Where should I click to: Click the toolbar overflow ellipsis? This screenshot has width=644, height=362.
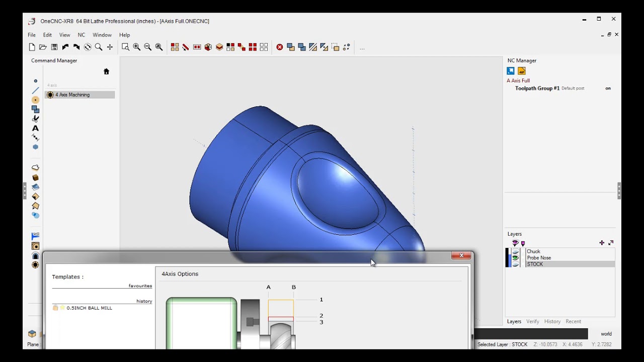(x=362, y=48)
